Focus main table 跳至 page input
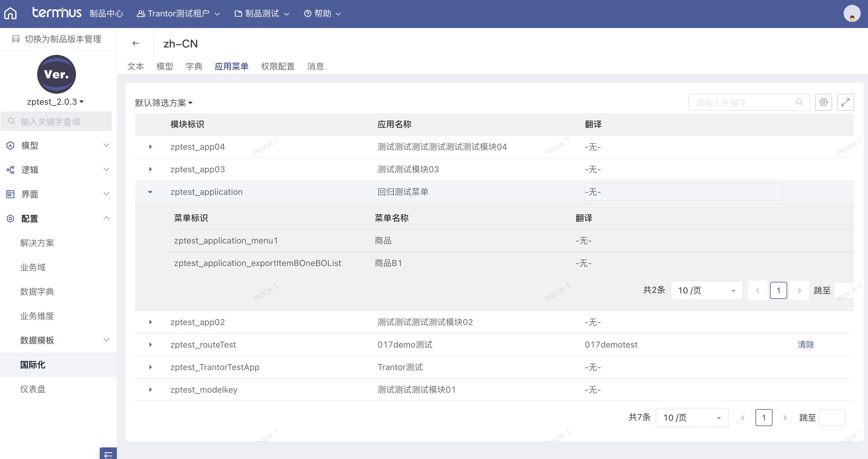This screenshot has height=459, width=868. pyautogui.click(x=832, y=418)
